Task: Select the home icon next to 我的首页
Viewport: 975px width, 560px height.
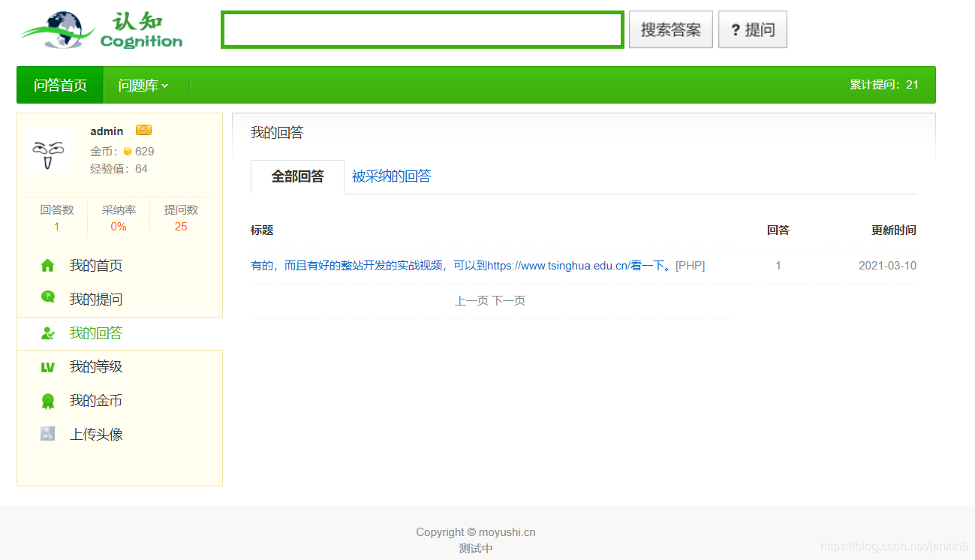Action: coord(48,265)
